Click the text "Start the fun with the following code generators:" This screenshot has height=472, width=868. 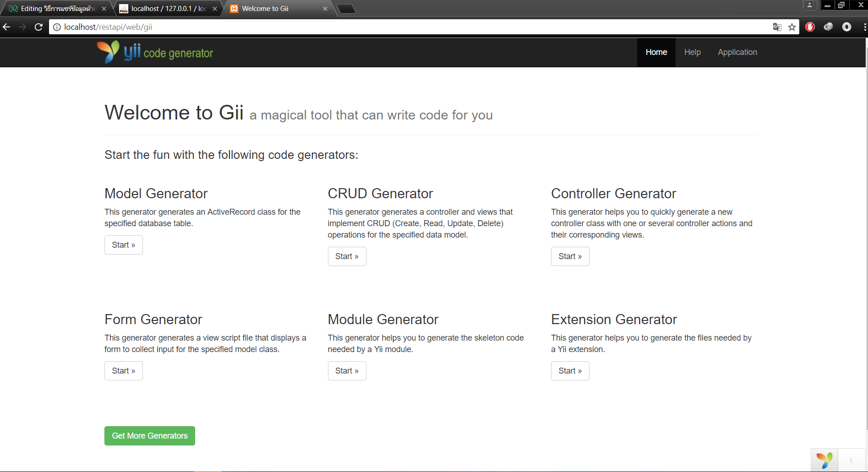231,155
